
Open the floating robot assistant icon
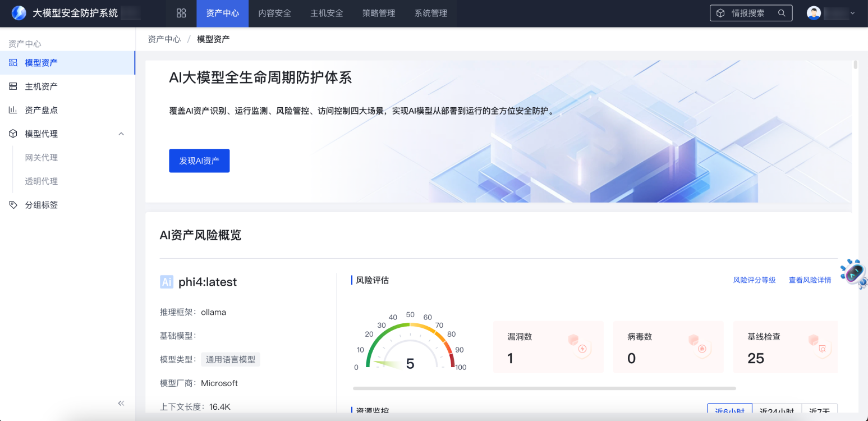[x=853, y=273]
